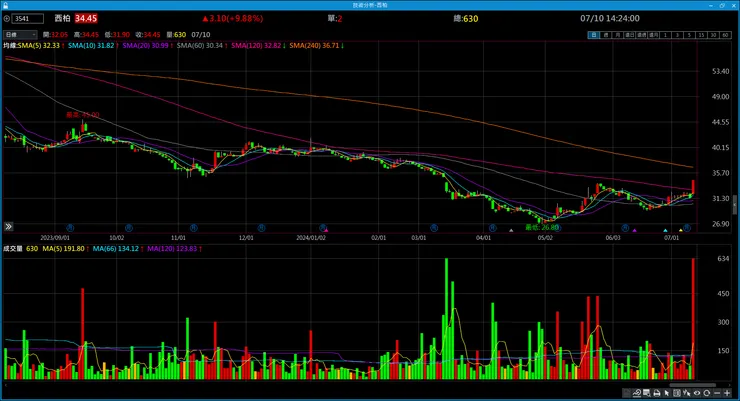
Task: Click the 最低 26.80 low price label
Action: click(x=542, y=227)
